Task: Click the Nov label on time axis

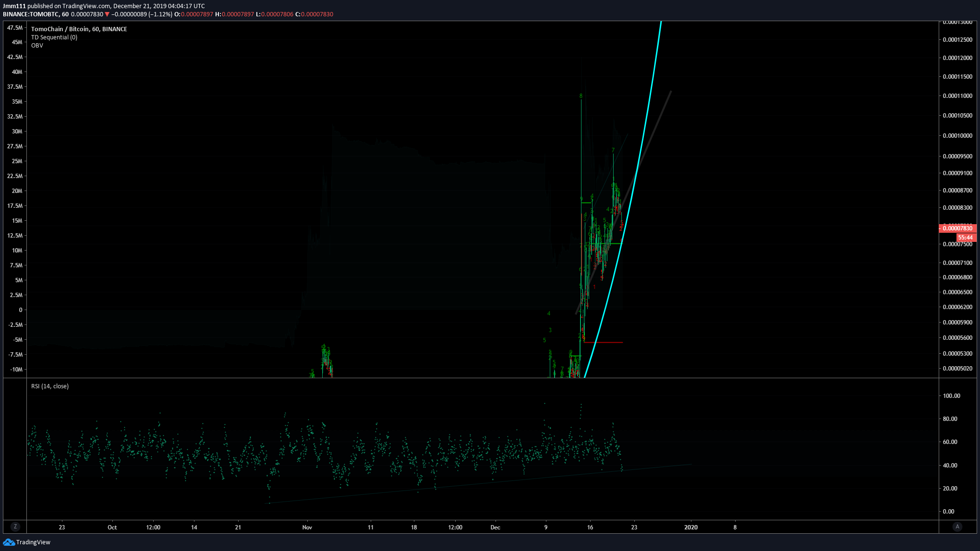Action: point(307,527)
